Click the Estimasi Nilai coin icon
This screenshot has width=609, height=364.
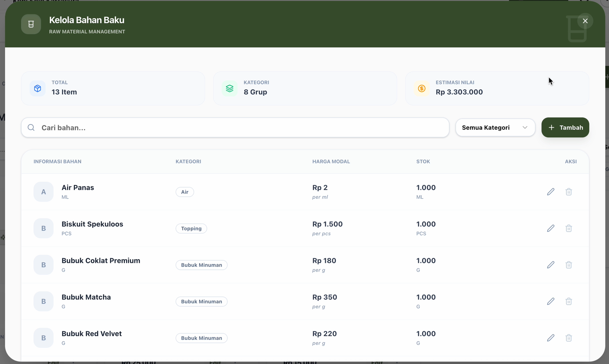click(421, 89)
